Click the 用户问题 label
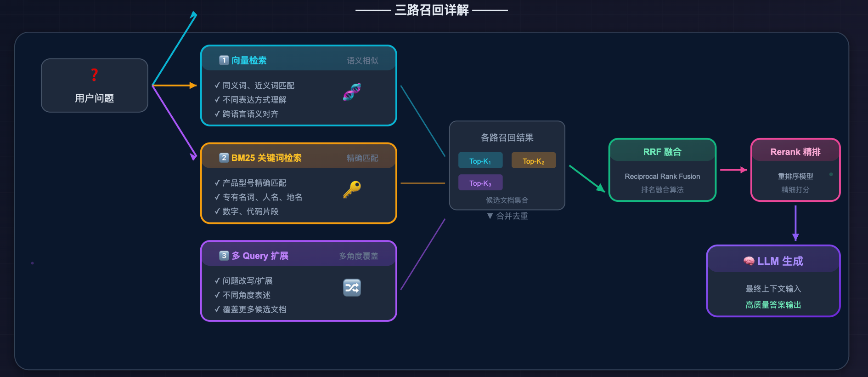Screen dimensions: 868x377 [x=94, y=98]
